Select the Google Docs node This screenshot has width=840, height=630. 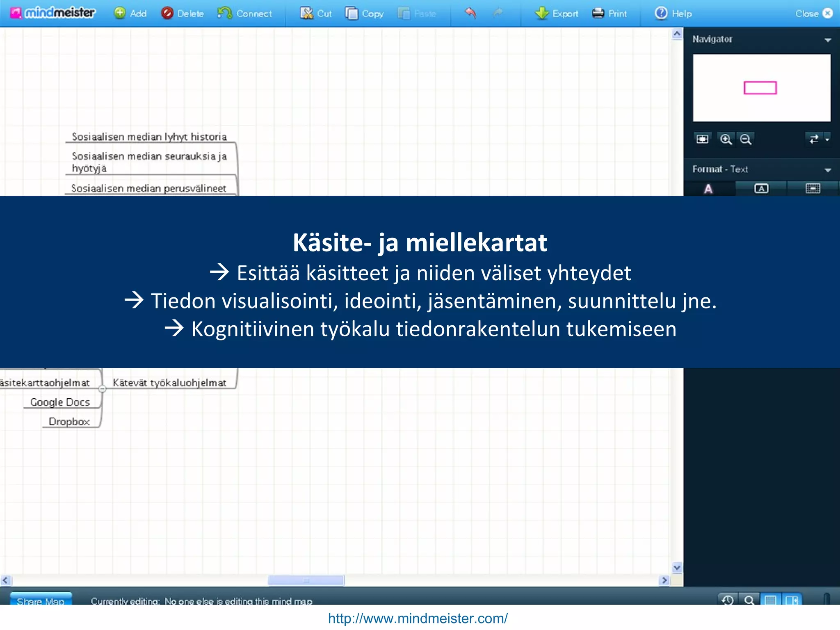(x=60, y=402)
